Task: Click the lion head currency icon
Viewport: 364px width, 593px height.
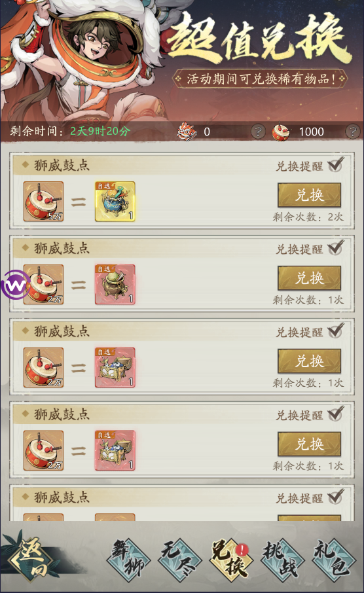Action: [187, 131]
